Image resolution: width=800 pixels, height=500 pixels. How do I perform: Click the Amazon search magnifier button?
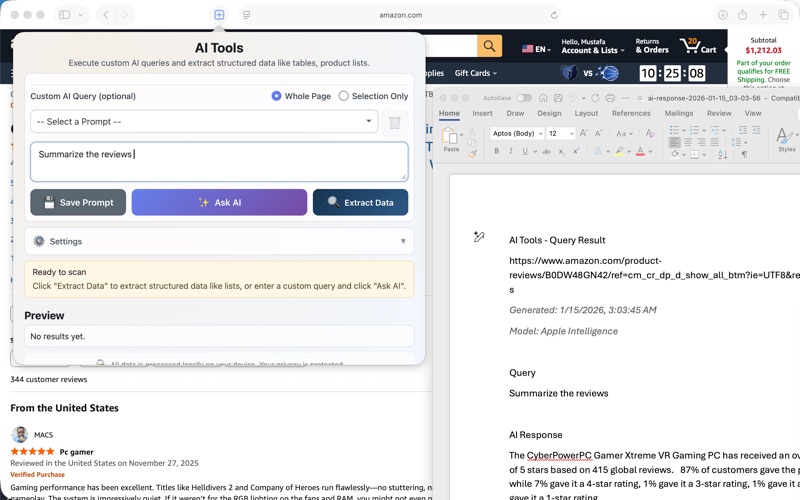[x=489, y=46]
